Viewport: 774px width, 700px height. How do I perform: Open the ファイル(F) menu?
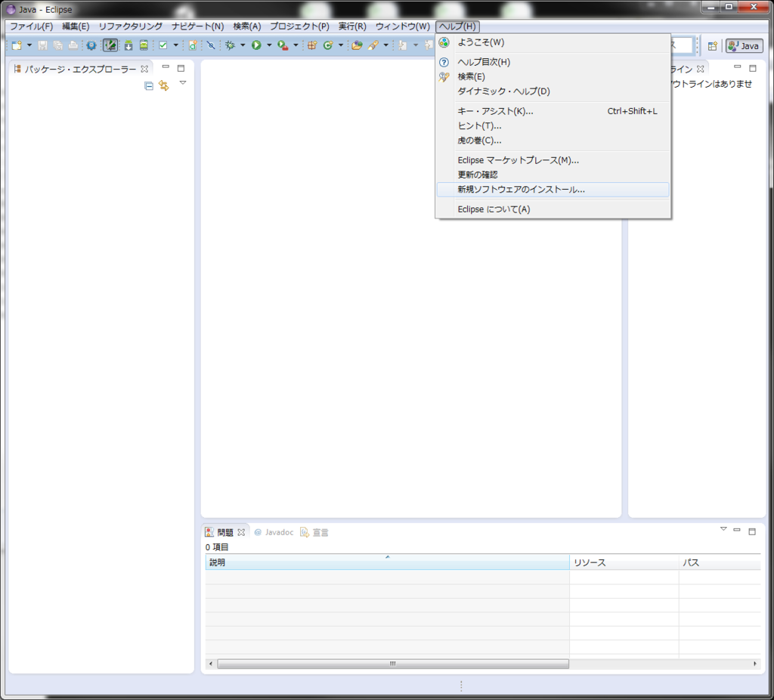pyautogui.click(x=32, y=26)
